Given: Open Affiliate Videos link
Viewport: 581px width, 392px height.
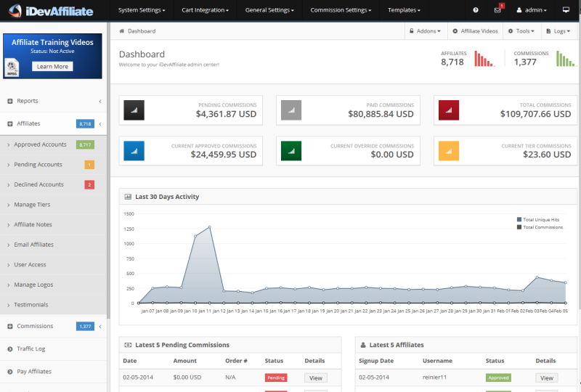Looking at the screenshot, I should [475, 31].
